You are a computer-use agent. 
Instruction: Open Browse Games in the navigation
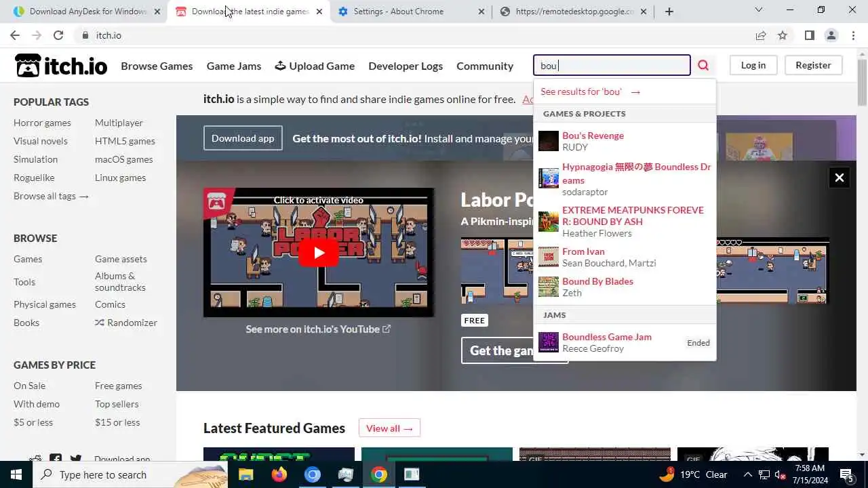[x=157, y=66]
